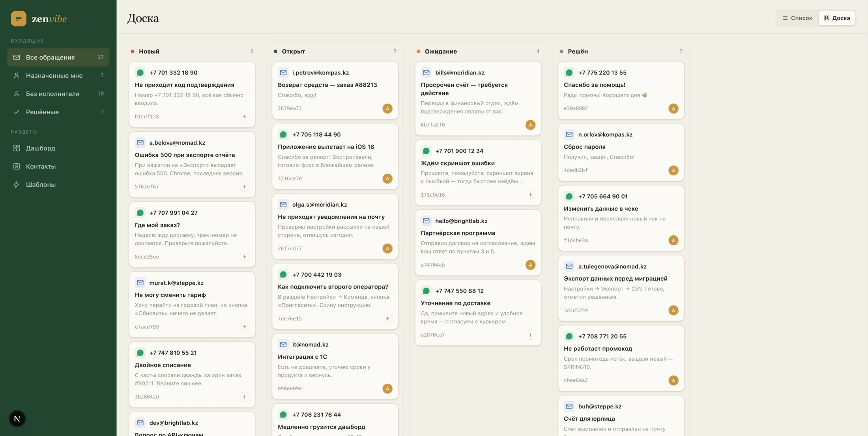
Task: Click the zenvibe logo icon
Action: 19,19
